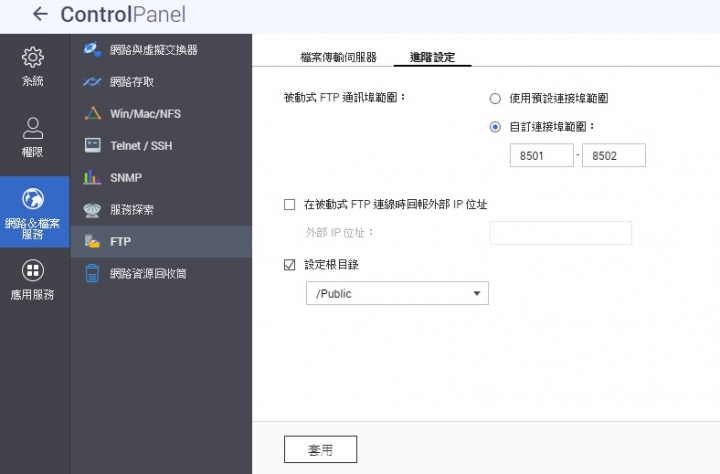The height and width of the screenshot is (474, 720).
Task: Open 網路與虛擬交換器 menu entry text
Action: click(154, 50)
